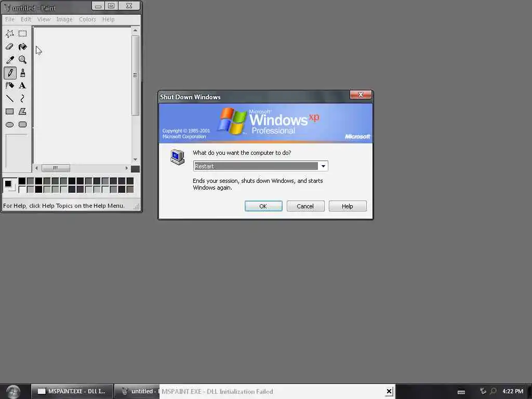Click Cancel in Shut Down Windows dialog
The height and width of the screenshot is (399, 532).
[x=305, y=206]
